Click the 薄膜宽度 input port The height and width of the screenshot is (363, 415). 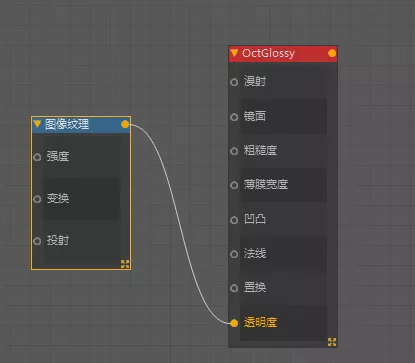pyautogui.click(x=234, y=185)
